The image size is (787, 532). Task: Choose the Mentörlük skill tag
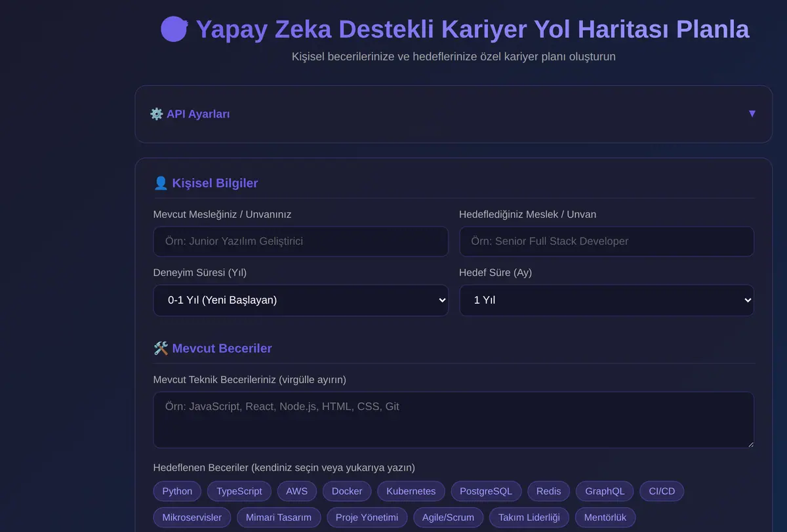click(x=605, y=518)
